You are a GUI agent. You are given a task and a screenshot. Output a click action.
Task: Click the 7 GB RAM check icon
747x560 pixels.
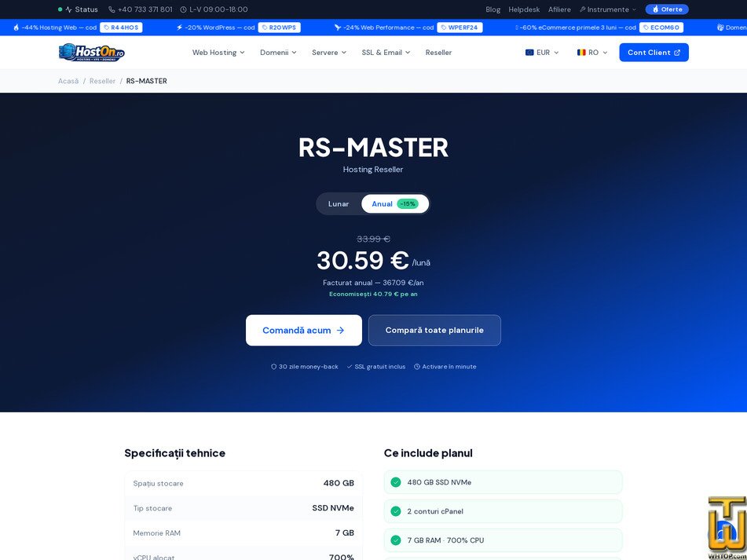point(395,540)
